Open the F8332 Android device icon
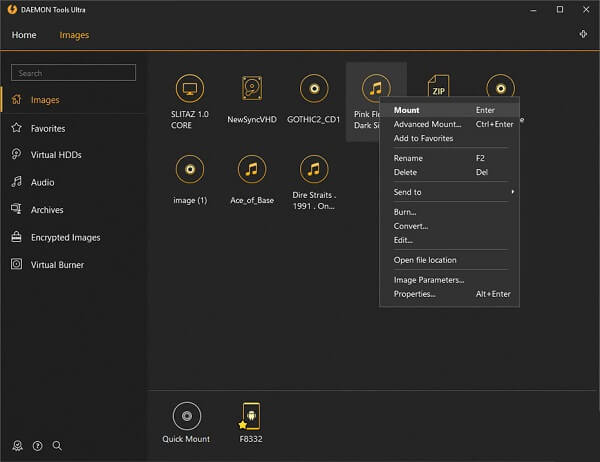This screenshot has width=600, height=462. pos(250,416)
